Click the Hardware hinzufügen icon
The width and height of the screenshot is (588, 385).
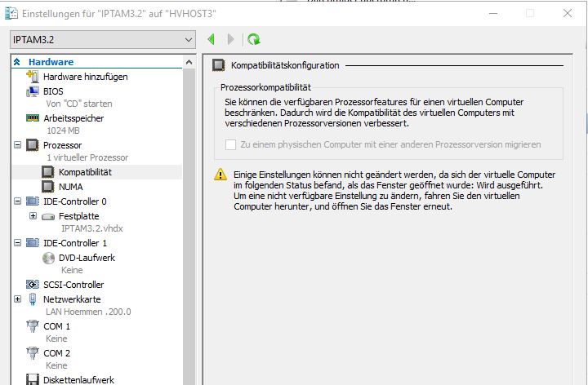pyautogui.click(x=33, y=77)
